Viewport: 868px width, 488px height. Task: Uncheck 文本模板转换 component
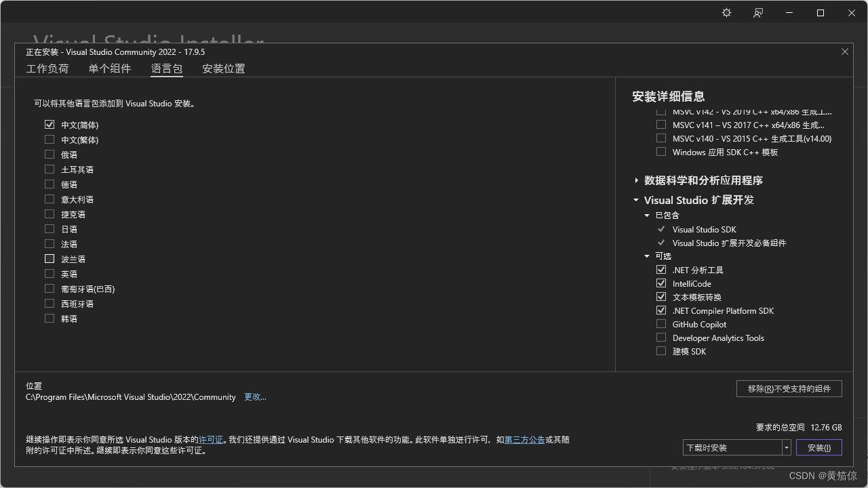pos(661,297)
